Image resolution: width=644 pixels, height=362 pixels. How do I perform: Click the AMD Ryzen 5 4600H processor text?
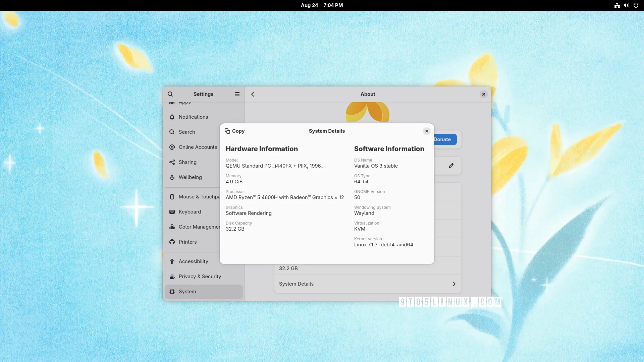(285, 197)
